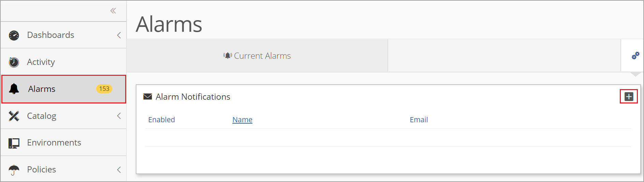Expand the Catalog menu chevron
644x182 pixels.
click(119, 116)
